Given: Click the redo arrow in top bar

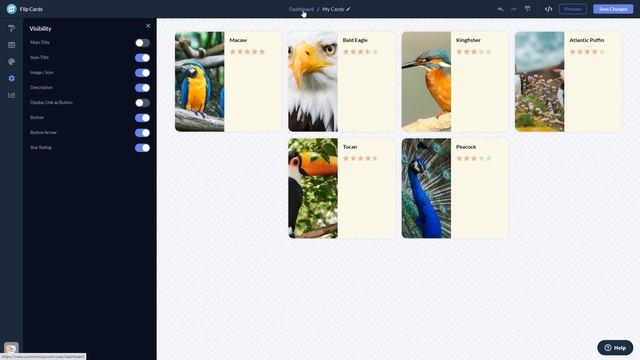Looking at the screenshot, I should (513, 9).
